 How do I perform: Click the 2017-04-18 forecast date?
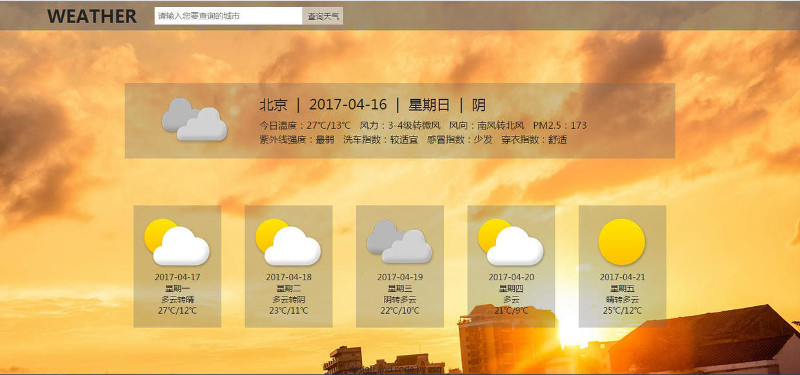pyautogui.click(x=288, y=277)
